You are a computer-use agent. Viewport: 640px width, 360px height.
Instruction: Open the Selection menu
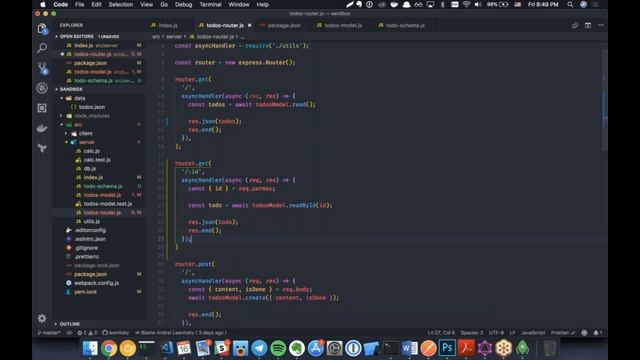[x=120, y=4]
